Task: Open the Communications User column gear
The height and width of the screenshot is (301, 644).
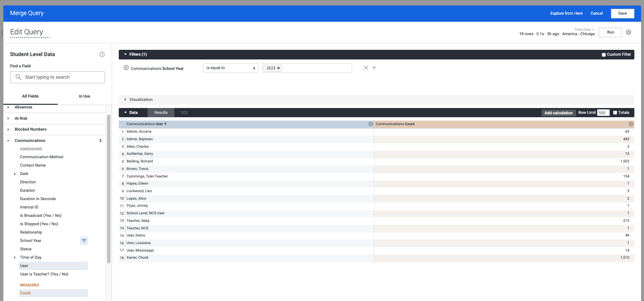Action: [x=371, y=124]
